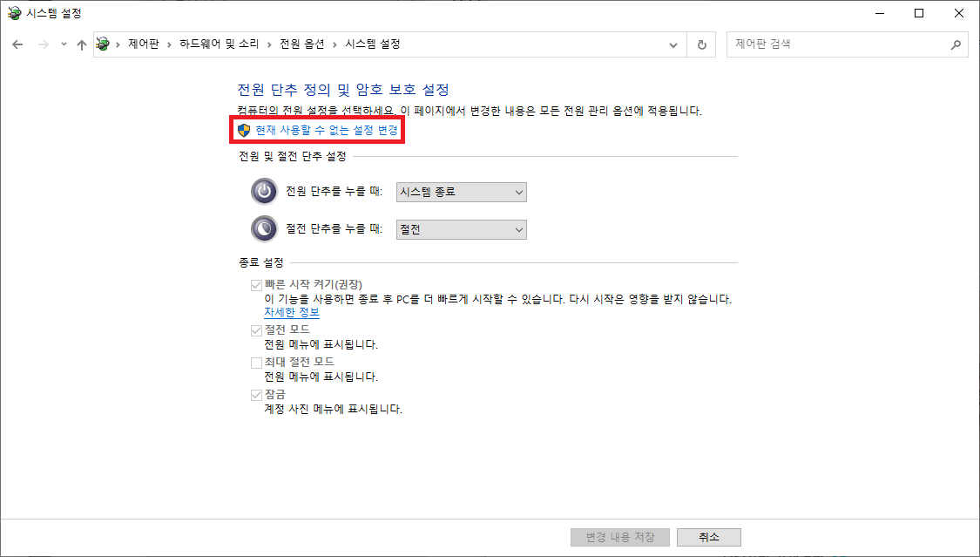The height and width of the screenshot is (557, 980).
Task: Toggle 빠른 시작 켜기(권장) checkbox
Action: (256, 285)
